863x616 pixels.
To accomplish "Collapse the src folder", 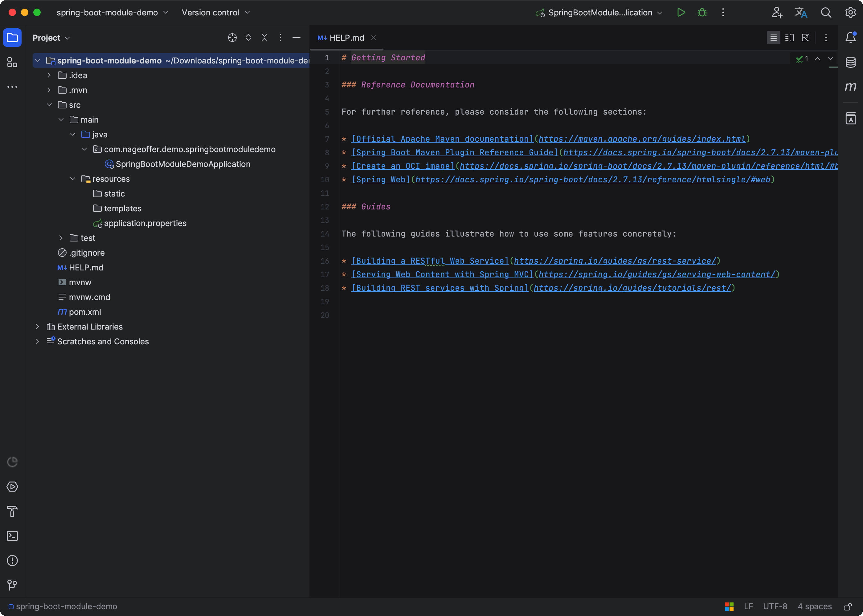I will tap(49, 105).
